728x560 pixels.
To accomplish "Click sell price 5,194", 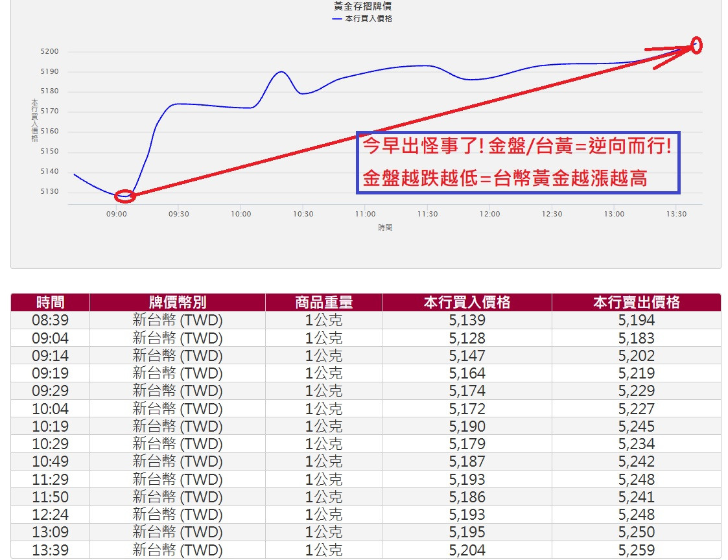I will click(637, 320).
